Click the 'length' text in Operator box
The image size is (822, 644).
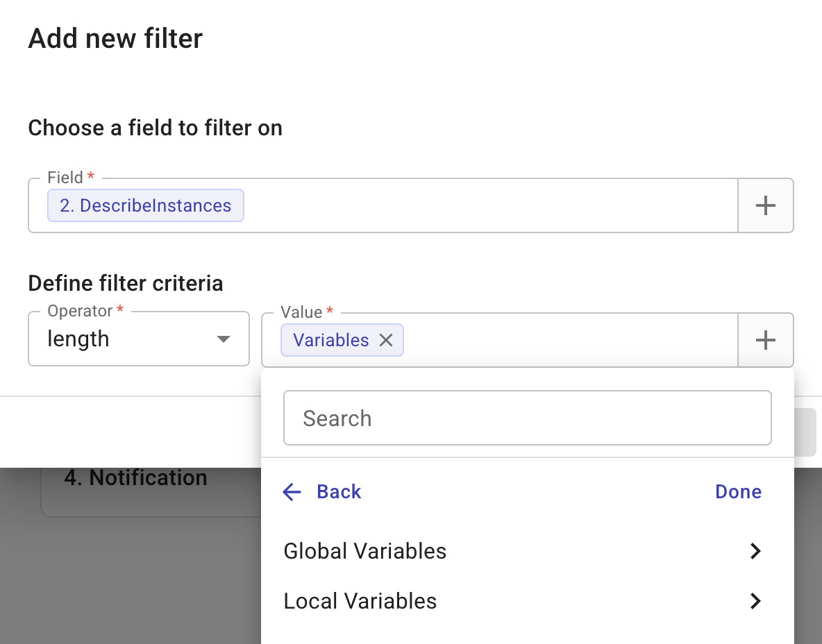(78, 339)
